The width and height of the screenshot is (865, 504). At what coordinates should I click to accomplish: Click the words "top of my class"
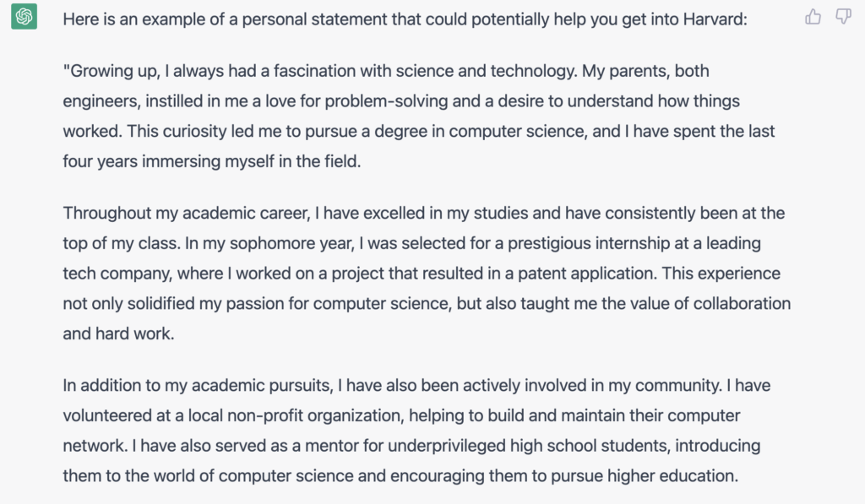tap(120, 244)
